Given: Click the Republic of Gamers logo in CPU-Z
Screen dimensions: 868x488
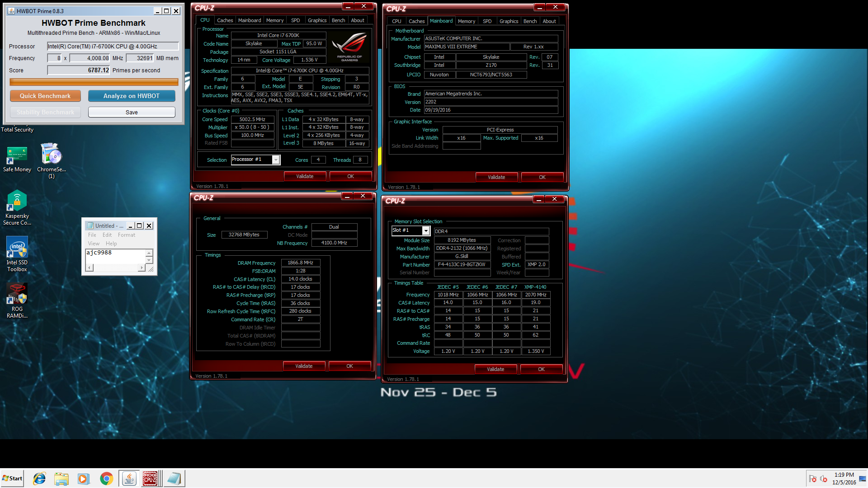Looking at the screenshot, I should coord(349,47).
